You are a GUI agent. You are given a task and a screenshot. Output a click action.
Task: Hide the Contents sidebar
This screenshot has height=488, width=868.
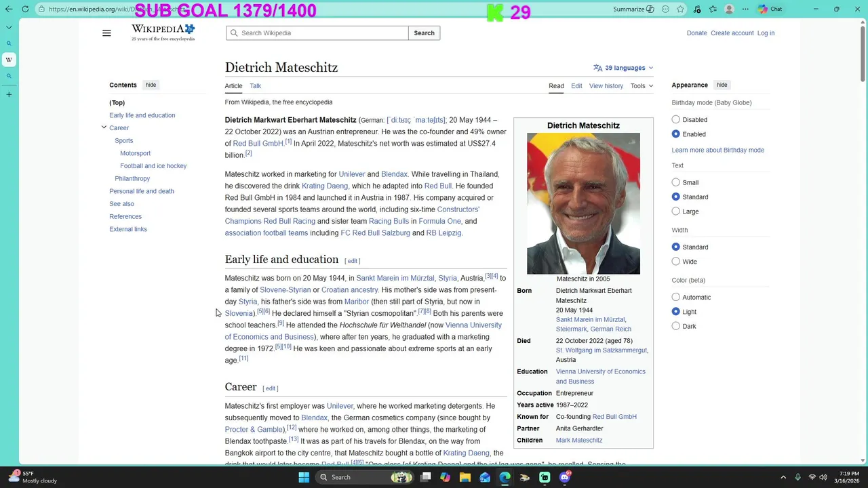(x=151, y=85)
